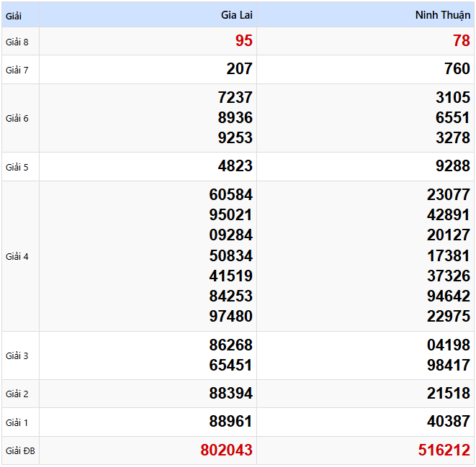Click Ninh Thuận Giải 5 number 9288
Screen dimensions: 476x467
click(452, 166)
